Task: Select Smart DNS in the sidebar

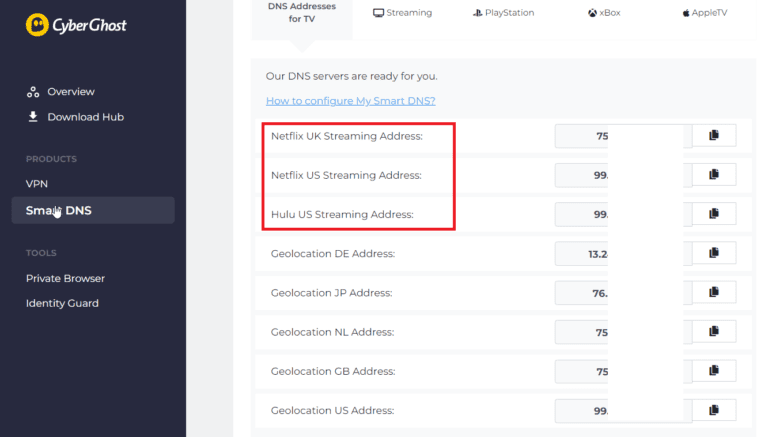Action: point(59,210)
